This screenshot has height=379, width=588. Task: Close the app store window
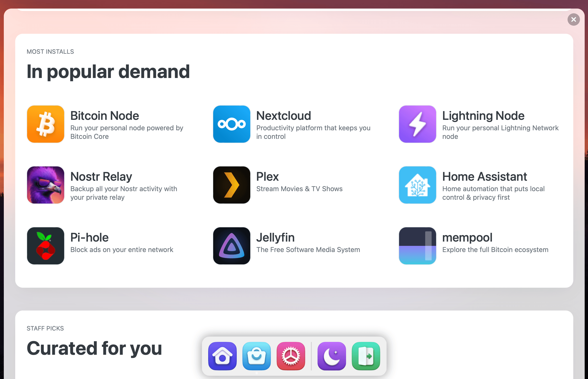coord(574,19)
